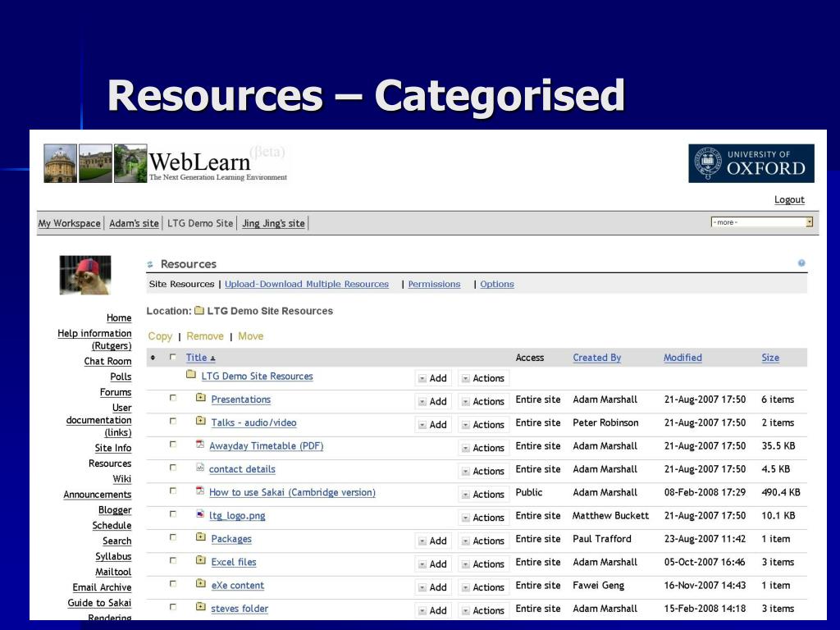Click the eXe content folder icon
The image size is (840, 630).
[x=200, y=583]
